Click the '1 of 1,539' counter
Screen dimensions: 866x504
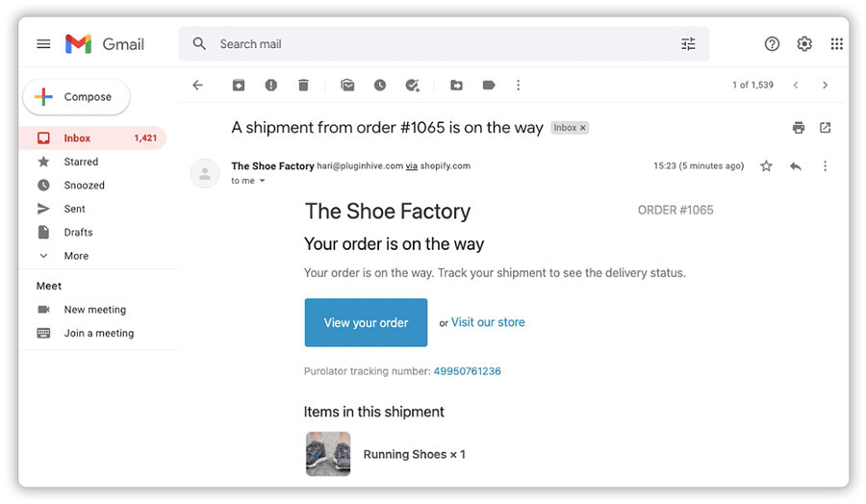point(752,85)
